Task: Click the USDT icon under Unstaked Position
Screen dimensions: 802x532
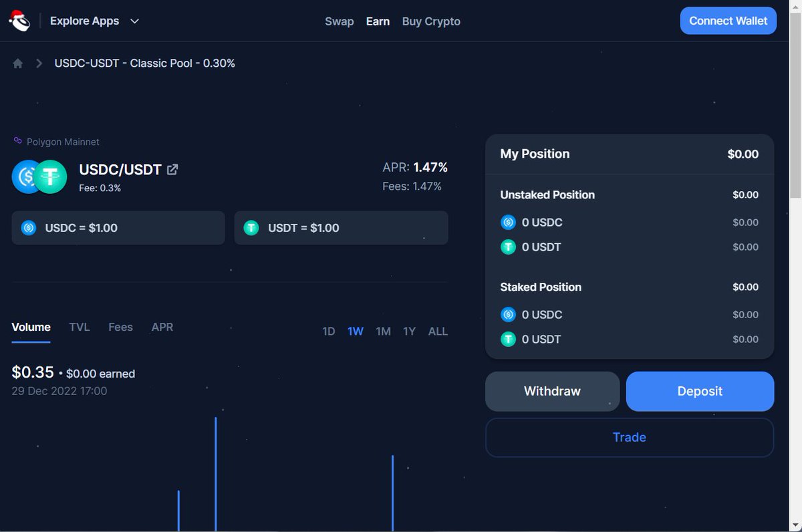Action: (508, 247)
